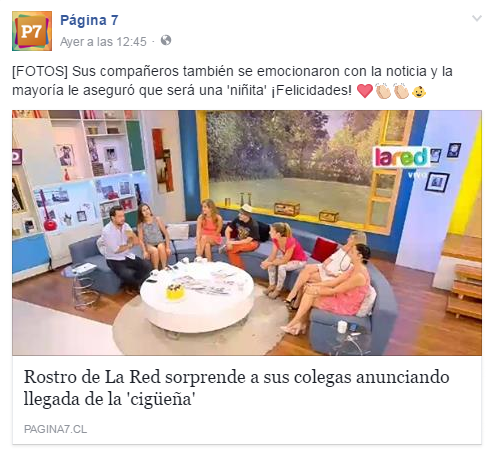Click the first clapping hands emoji
The image size is (493, 455).
(x=383, y=91)
